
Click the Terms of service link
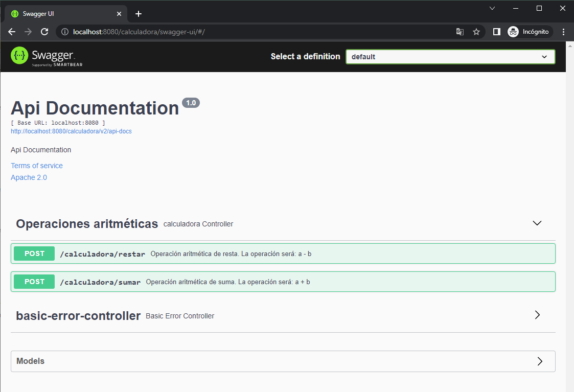pyautogui.click(x=36, y=165)
